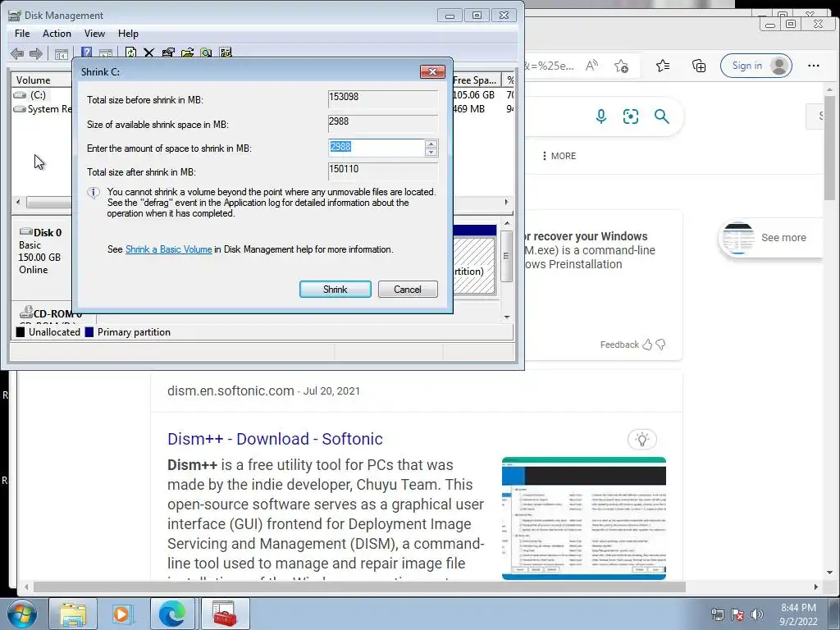Open the Windows Start orb
840x630 pixels.
coord(22,614)
